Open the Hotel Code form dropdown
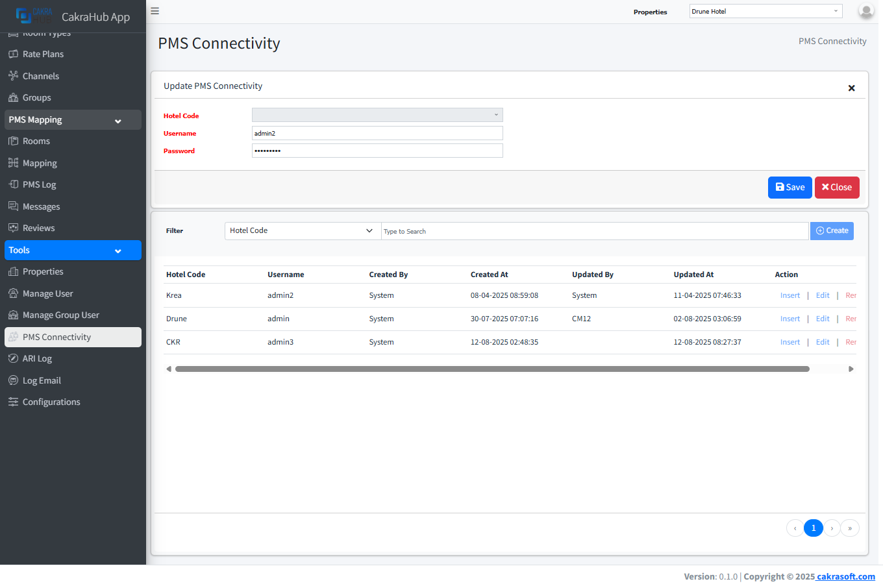The height and width of the screenshot is (588, 883). 377,115
